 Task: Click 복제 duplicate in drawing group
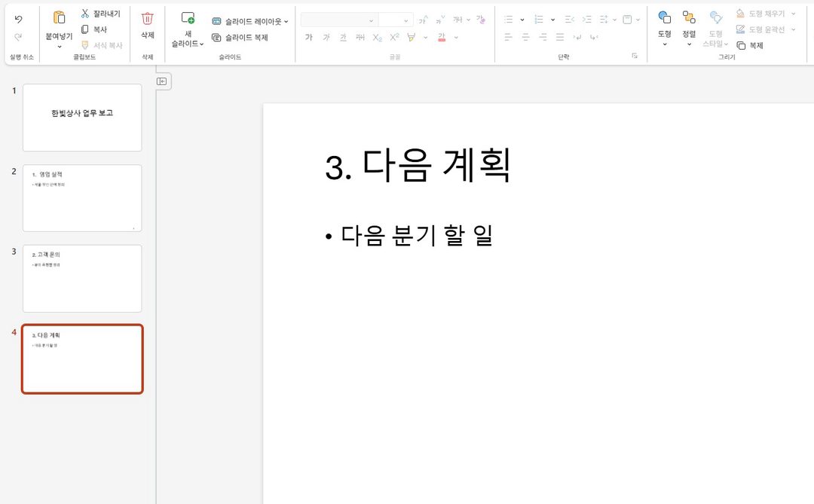[x=750, y=46]
